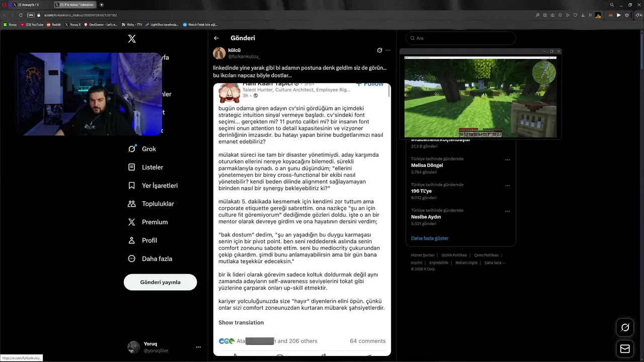Open the floating messages envelope button
This screenshot has height=362, width=644.
[625, 348]
